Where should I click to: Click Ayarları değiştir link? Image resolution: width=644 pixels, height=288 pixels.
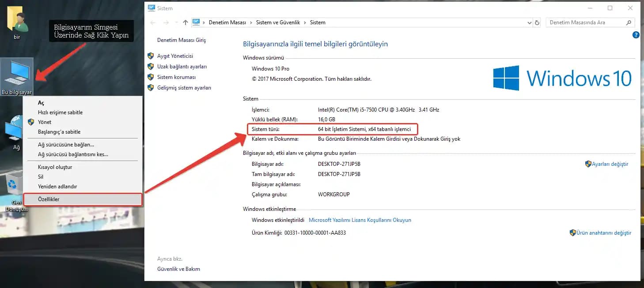(x=610, y=164)
